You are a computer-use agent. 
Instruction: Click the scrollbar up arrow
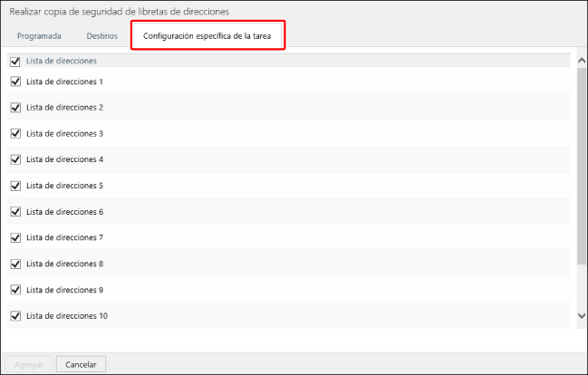pyautogui.click(x=582, y=60)
